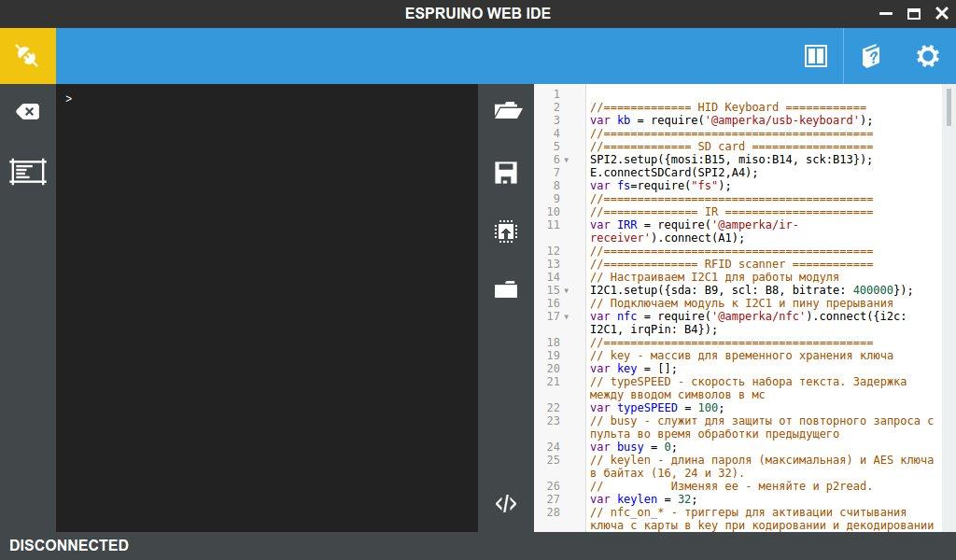Image resolution: width=956 pixels, height=560 pixels.
Task: Save the code with the floppy disk icon
Action: click(506, 173)
